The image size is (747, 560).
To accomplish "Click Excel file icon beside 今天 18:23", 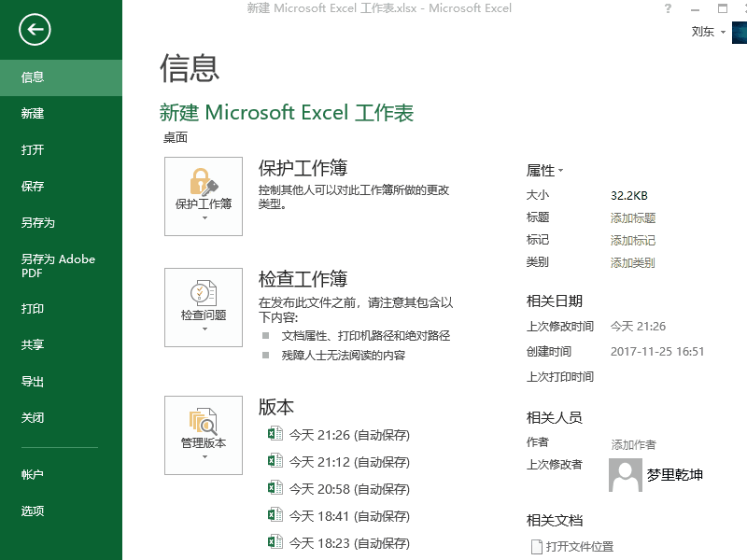I will pos(275,542).
